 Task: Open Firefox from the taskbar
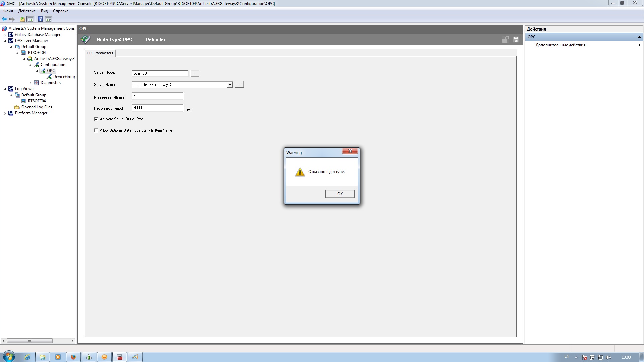pyautogui.click(x=73, y=357)
